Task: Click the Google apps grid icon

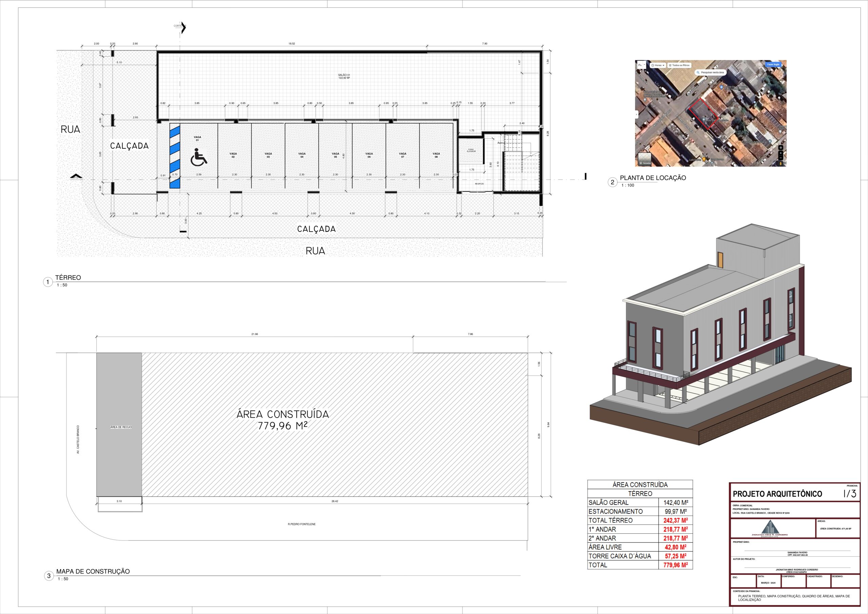Action: [760, 65]
